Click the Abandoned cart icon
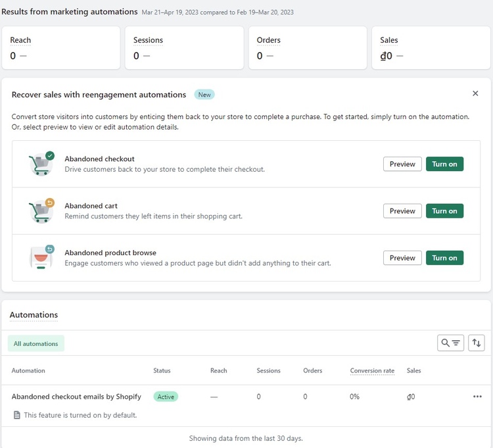The width and height of the screenshot is (493, 448). click(x=41, y=211)
